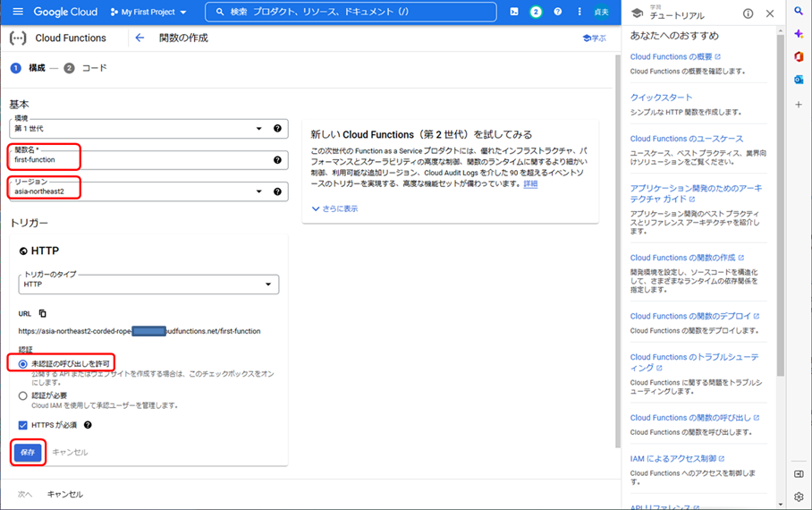
Task: Open the トリガーのタイプ dropdown
Action: (x=148, y=285)
